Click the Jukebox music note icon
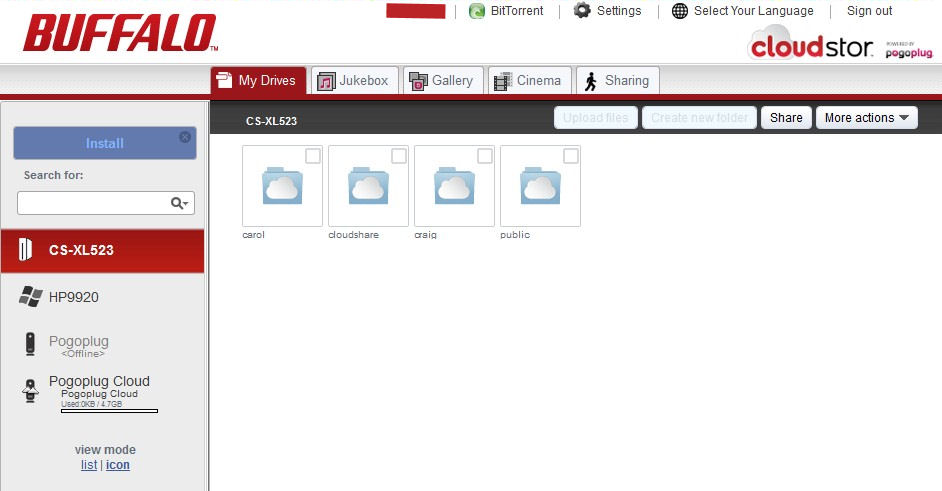This screenshot has height=491, width=942. coord(326,81)
